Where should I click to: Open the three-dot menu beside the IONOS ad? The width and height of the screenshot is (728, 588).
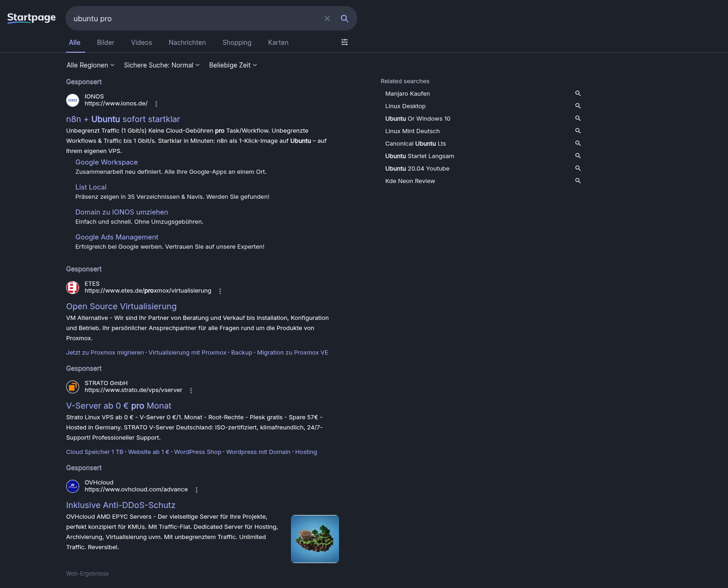click(156, 104)
